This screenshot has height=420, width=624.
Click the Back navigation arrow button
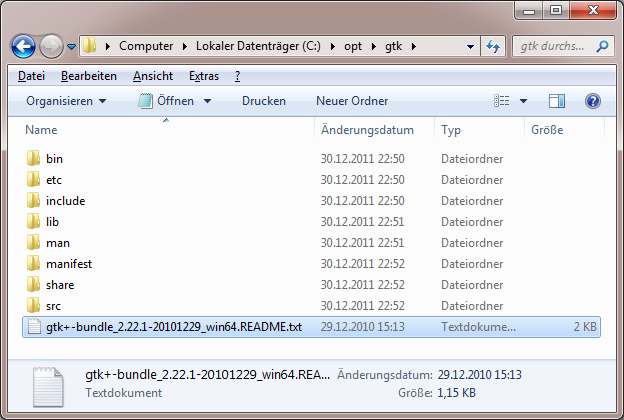coord(23,46)
